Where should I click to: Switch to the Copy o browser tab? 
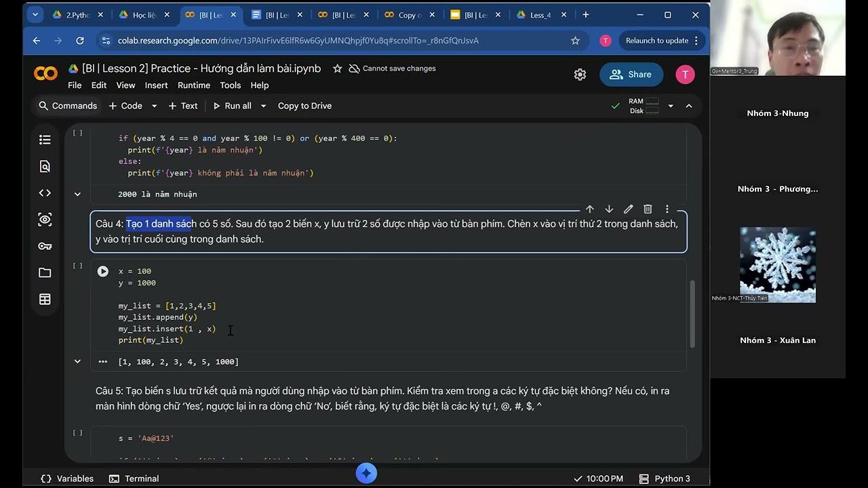(x=410, y=15)
